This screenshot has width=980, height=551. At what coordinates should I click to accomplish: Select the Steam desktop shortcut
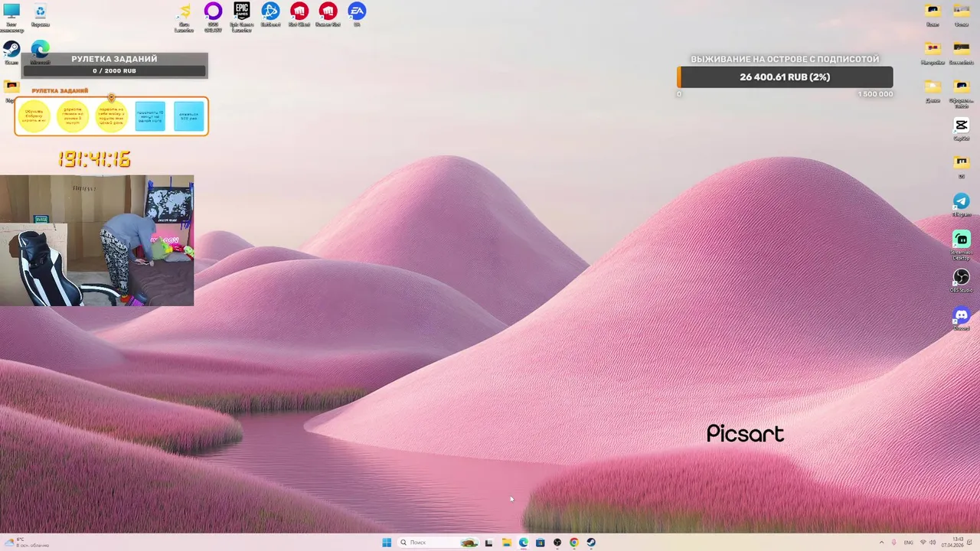11,53
